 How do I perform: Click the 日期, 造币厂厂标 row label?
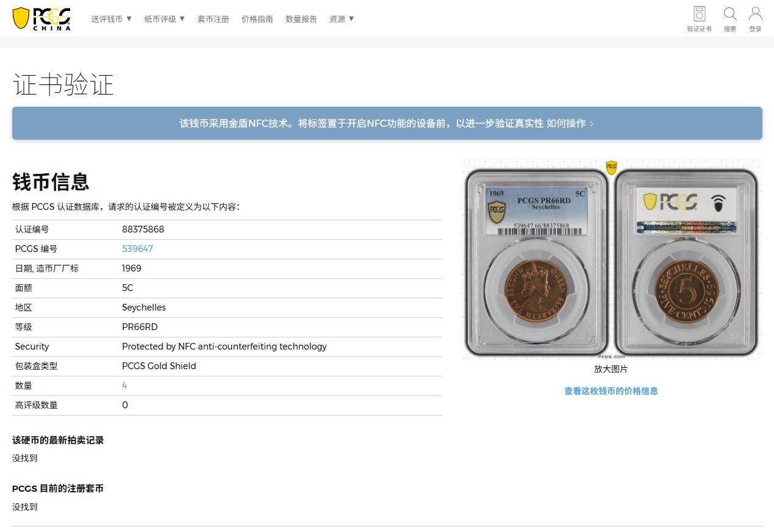[x=47, y=268]
